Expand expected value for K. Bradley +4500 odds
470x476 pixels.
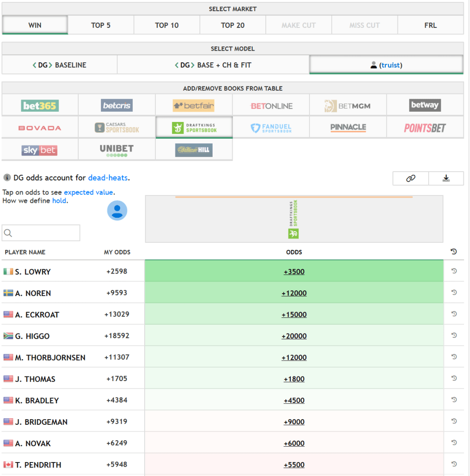pyautogui.click(x=294, y=401)
